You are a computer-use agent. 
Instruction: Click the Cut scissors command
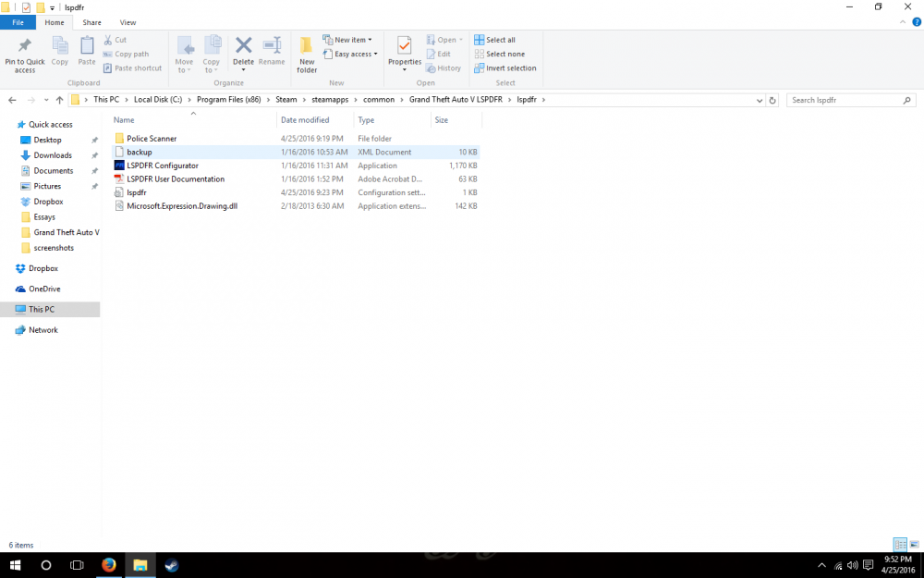115,40
